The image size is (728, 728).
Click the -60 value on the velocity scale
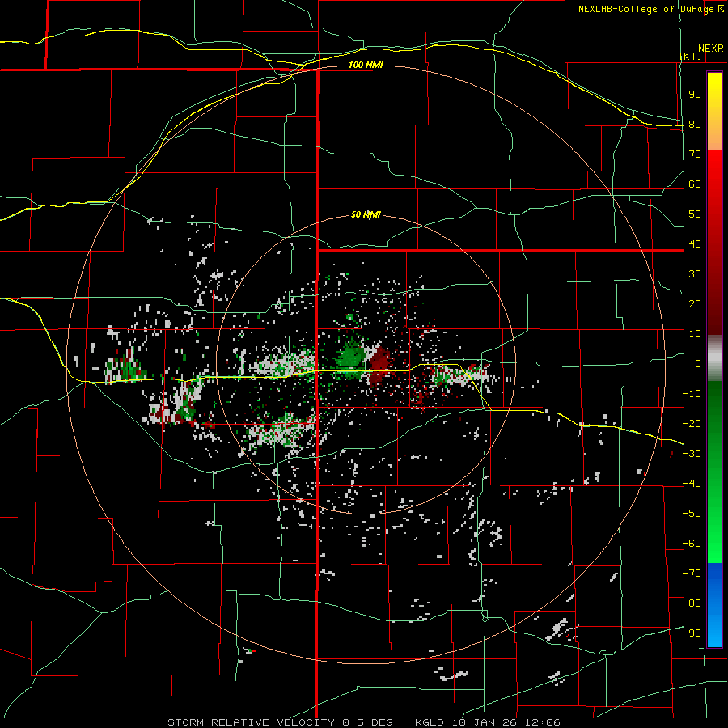692,544
